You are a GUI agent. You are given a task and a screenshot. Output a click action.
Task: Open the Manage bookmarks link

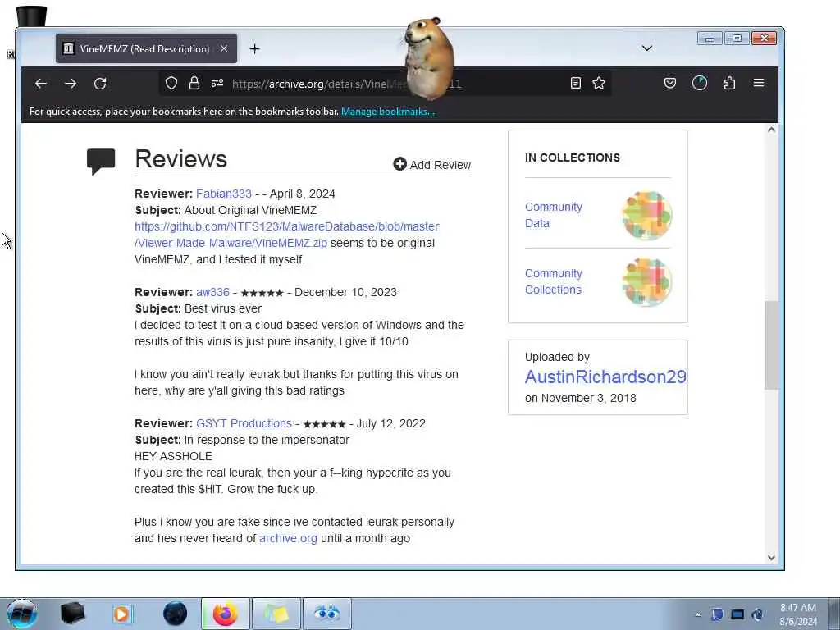[388, 112]
